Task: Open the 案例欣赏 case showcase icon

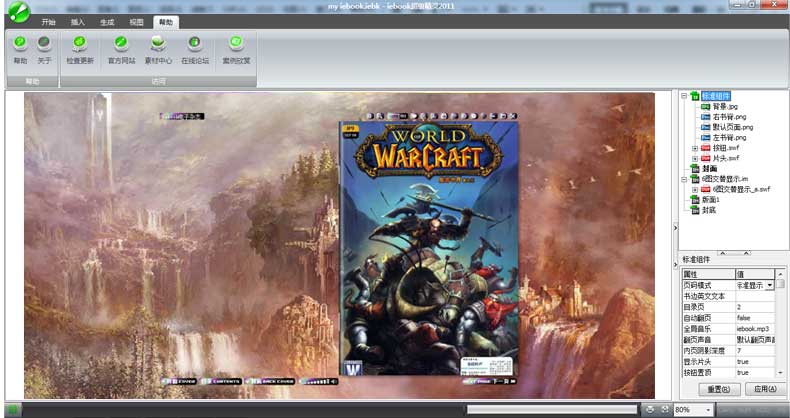Action: click(x=236, y=42)
